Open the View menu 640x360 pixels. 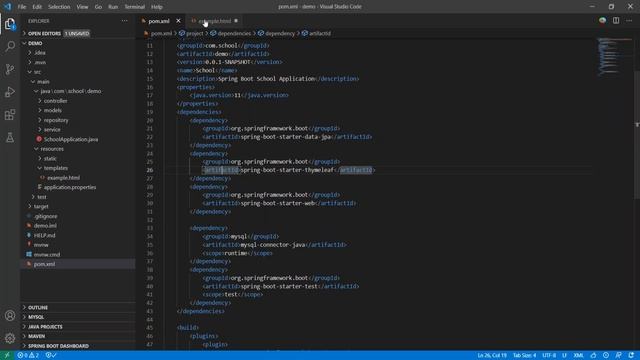pyautogui.click(x=82, y=7)
